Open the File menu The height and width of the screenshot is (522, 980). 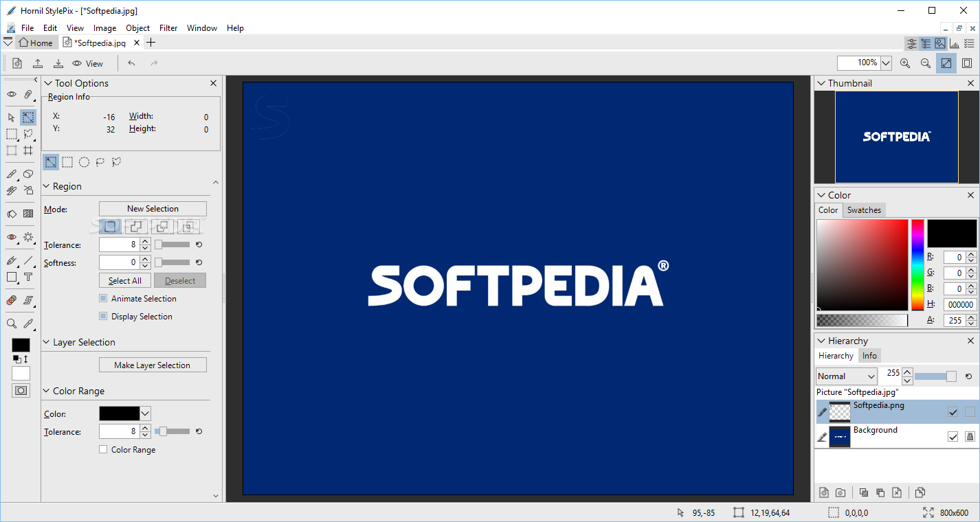(27, 28)
